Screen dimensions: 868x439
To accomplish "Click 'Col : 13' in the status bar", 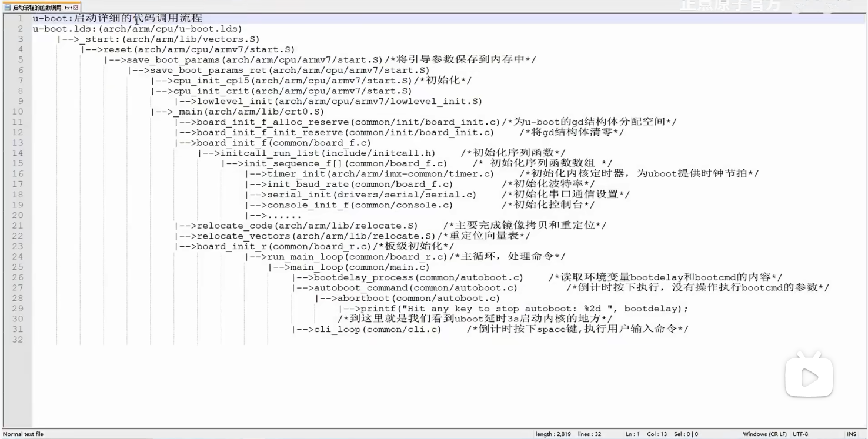I will pos(657,434).
